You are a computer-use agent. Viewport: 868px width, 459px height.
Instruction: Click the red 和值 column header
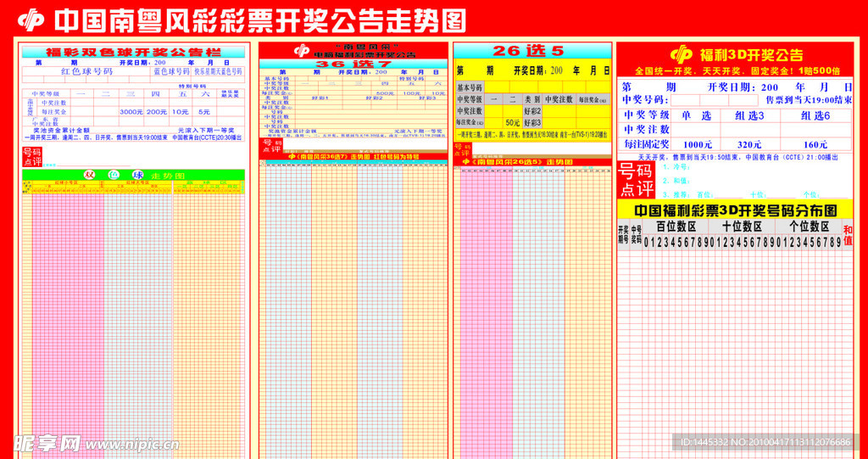click(848, 235)
